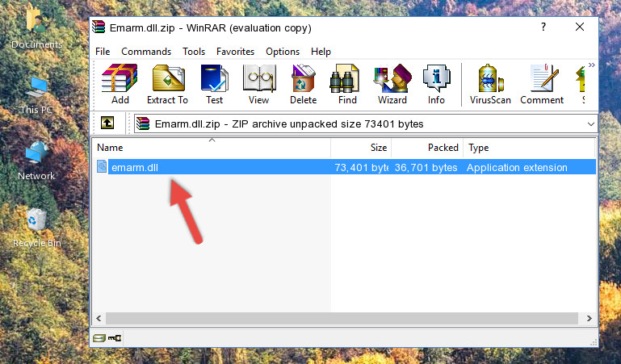
Task: Launch the Wizard tool
Action: click(392, 84)
